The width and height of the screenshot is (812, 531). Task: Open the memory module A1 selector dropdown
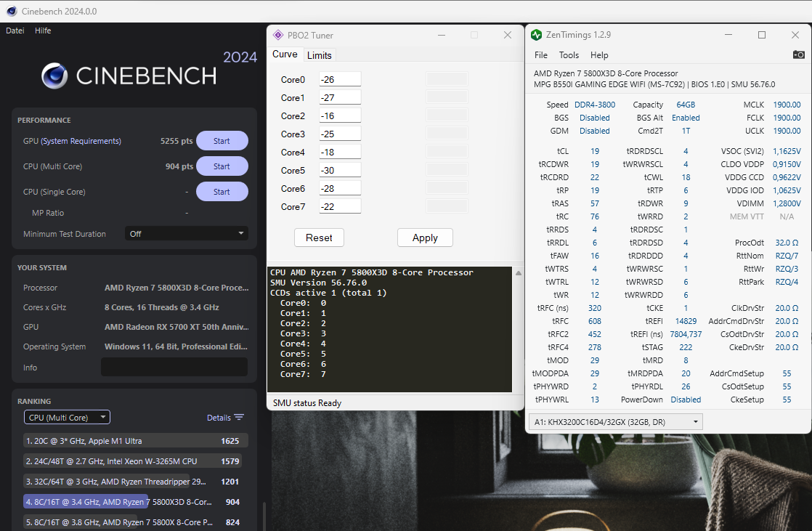point(615,422)
